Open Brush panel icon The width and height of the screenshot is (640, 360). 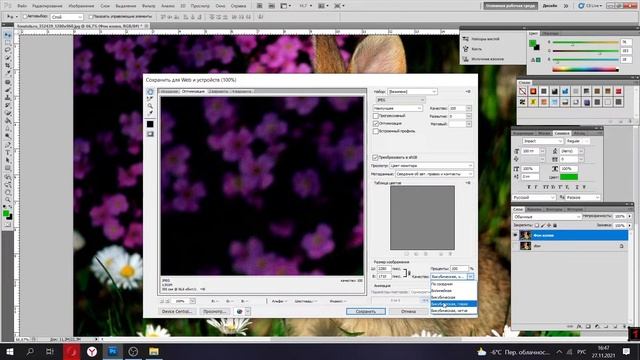point(466,49)
